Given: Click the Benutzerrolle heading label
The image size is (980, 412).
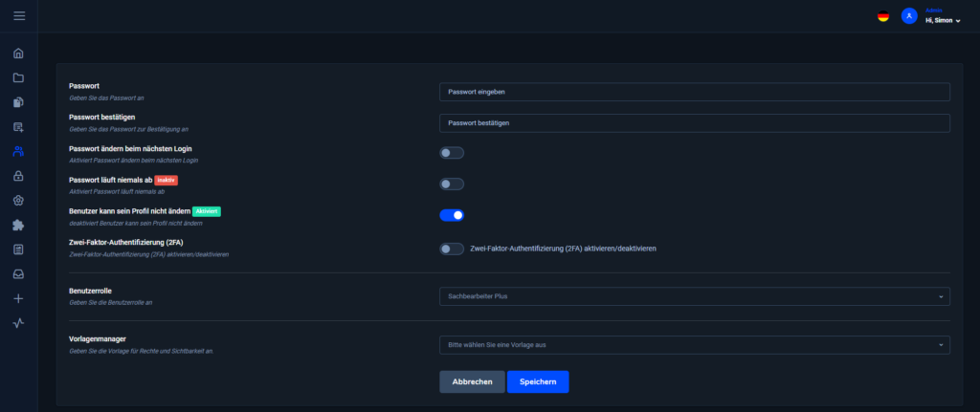Looking at the screenshot, I should pyautogui.click(x=91, y=291).
